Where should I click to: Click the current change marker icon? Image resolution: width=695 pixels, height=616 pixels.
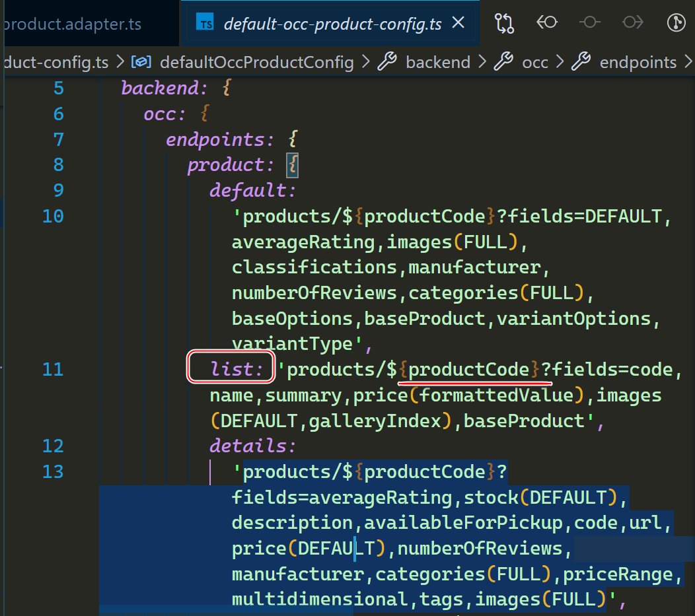[590, 22]
